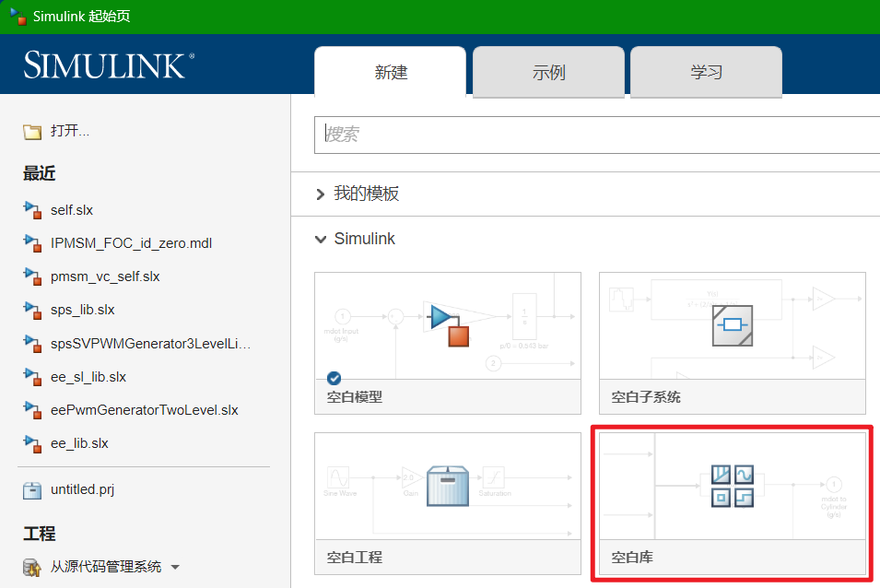Viewport: 880px width, 588px height.
Task: Click the Simulink logo in the title bar
Action: click(18, 17)
